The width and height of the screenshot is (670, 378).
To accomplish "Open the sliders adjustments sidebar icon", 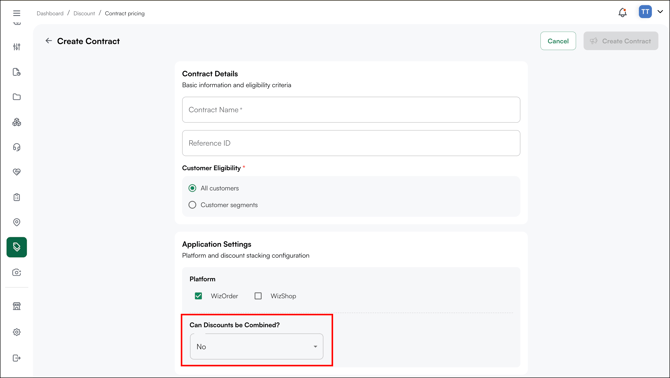I will click(x=17, y=47).
